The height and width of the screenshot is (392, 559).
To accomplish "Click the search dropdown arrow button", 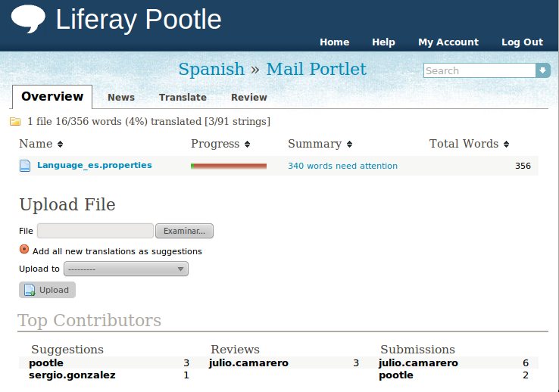I will coord(542,70).
